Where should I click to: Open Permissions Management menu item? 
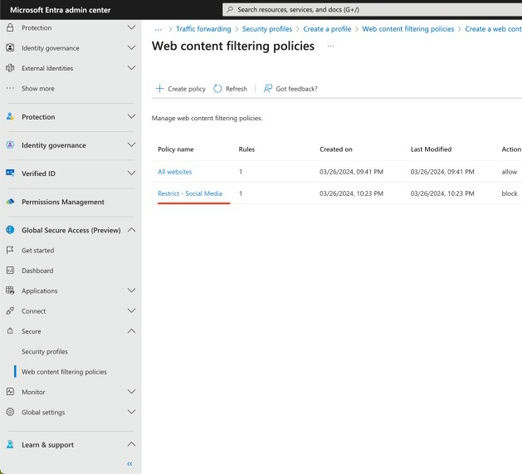pos(63,202)
